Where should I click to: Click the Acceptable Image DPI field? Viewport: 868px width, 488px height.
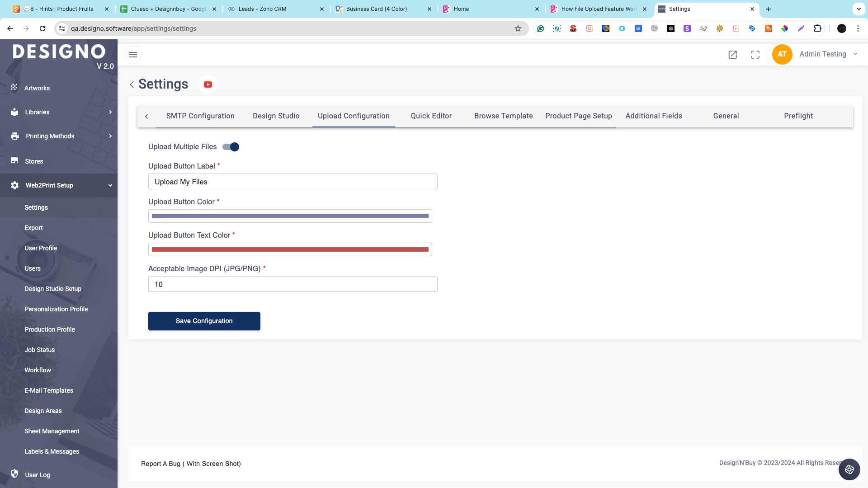click(x=293, y=284)
